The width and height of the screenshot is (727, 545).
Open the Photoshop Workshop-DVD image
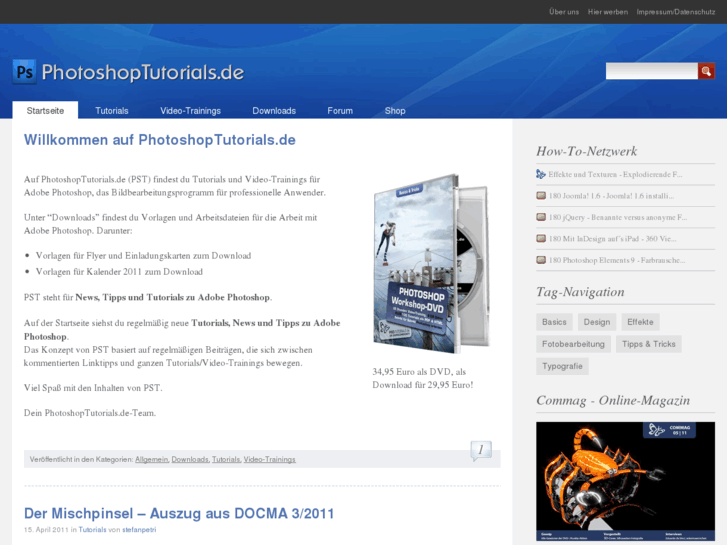point(430,263)
